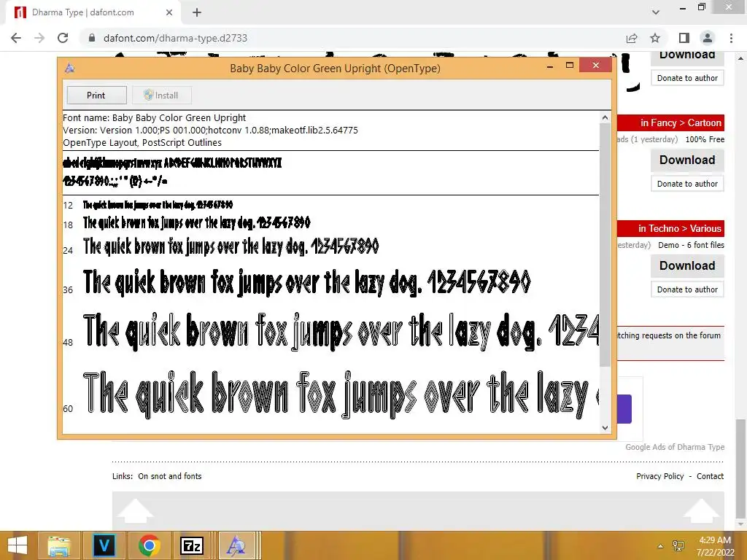Click Download button under Techno > Various
This screenshot has height=560, width=747.
click(687, 265)
